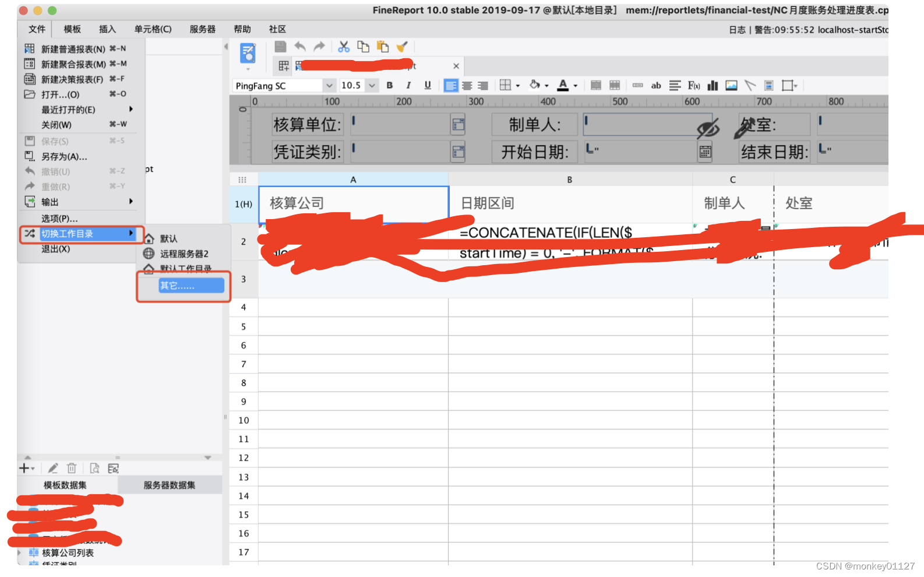
Task: Open the 文件 menu
Action: (37, 29)
